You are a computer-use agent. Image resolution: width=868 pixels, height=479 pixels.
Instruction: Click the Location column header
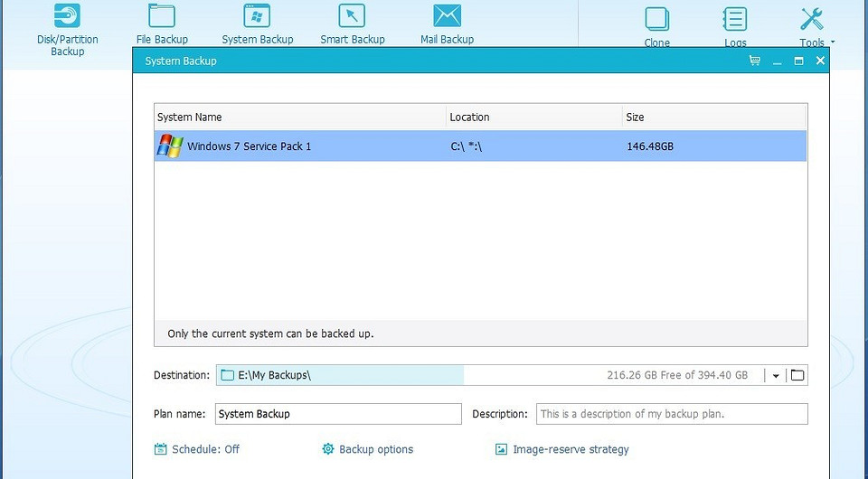click(x=533, y=117)
